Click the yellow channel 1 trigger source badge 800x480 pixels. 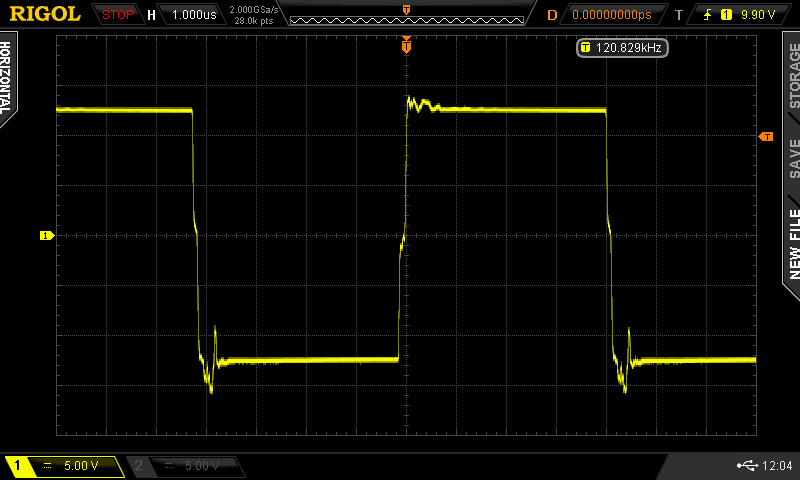(x=726, y=15)
